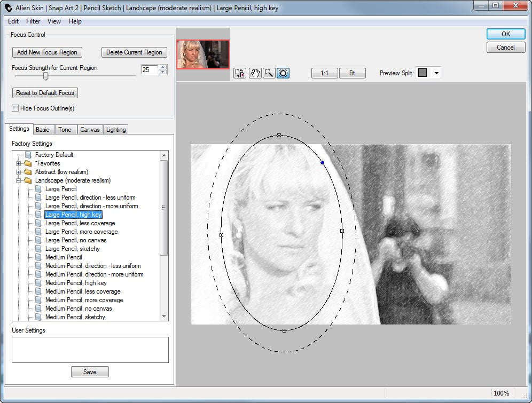
Task: Open the Preview Split dropdown arrow
Action: tap(436, 73)
